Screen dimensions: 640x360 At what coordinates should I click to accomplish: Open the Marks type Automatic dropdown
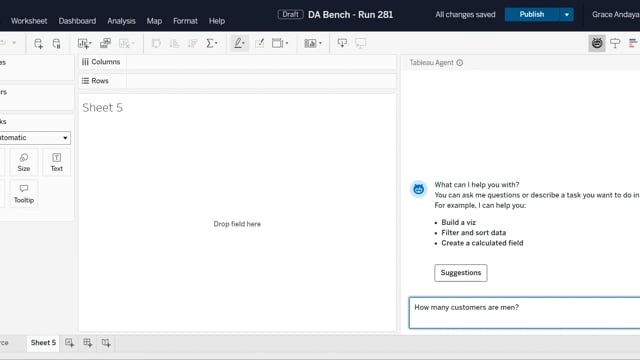click(x=35, y=138)
